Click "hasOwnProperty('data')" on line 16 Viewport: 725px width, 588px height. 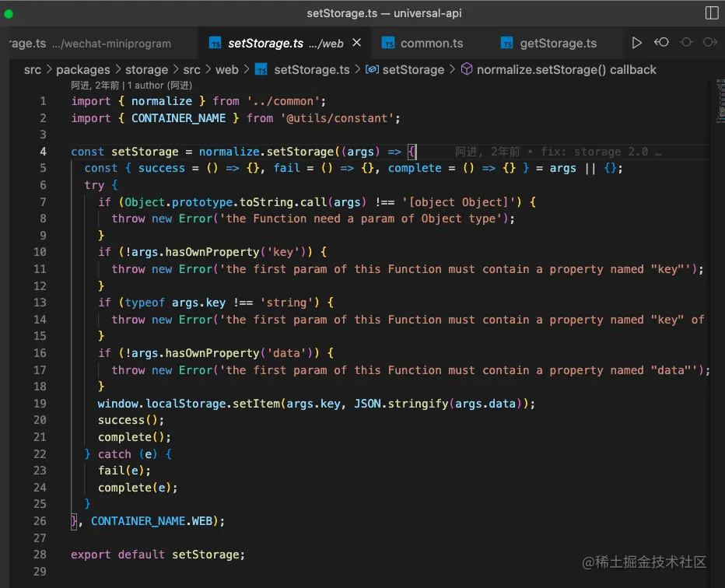point(239,353)
